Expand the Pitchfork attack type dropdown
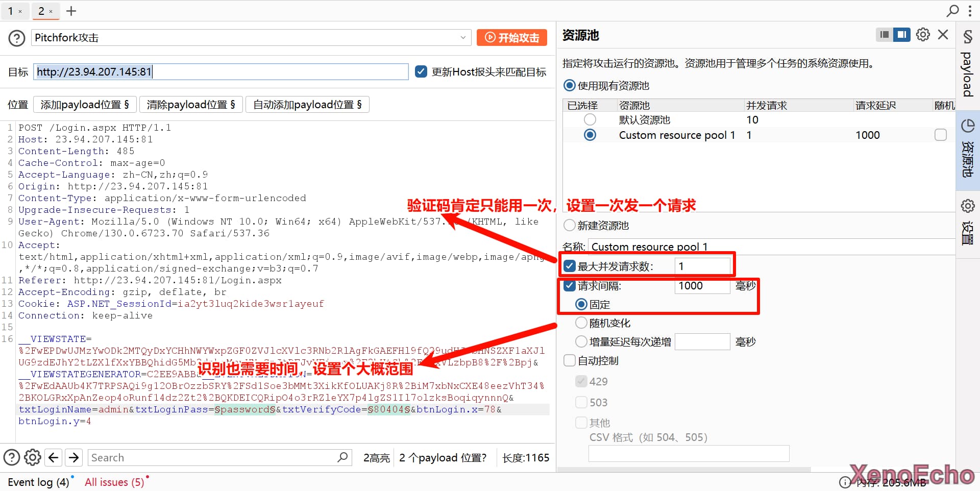The image size is (980, 491). coord(462,38)
